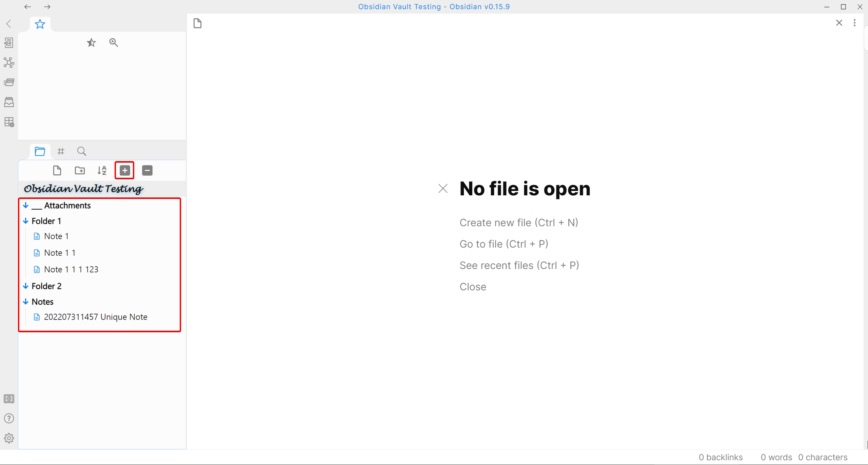Open the pane's more options menu
The image size is (868, 465).
point(854,23)
